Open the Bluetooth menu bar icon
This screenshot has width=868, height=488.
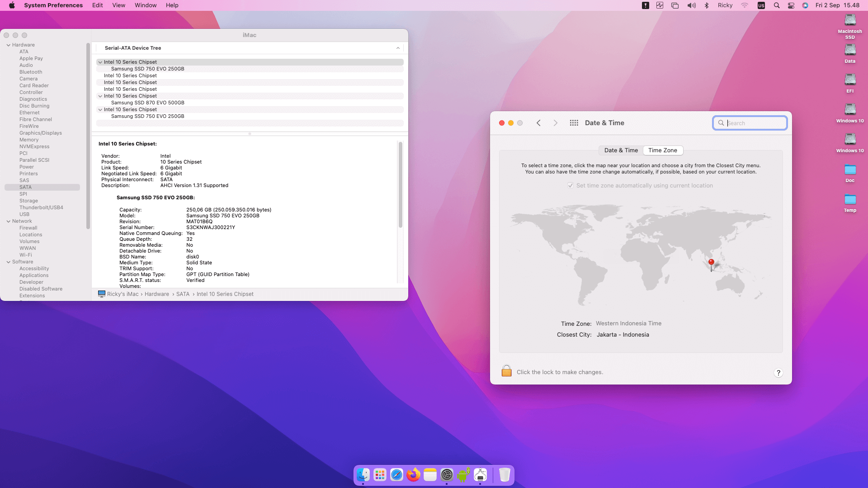tap(707, 5)
